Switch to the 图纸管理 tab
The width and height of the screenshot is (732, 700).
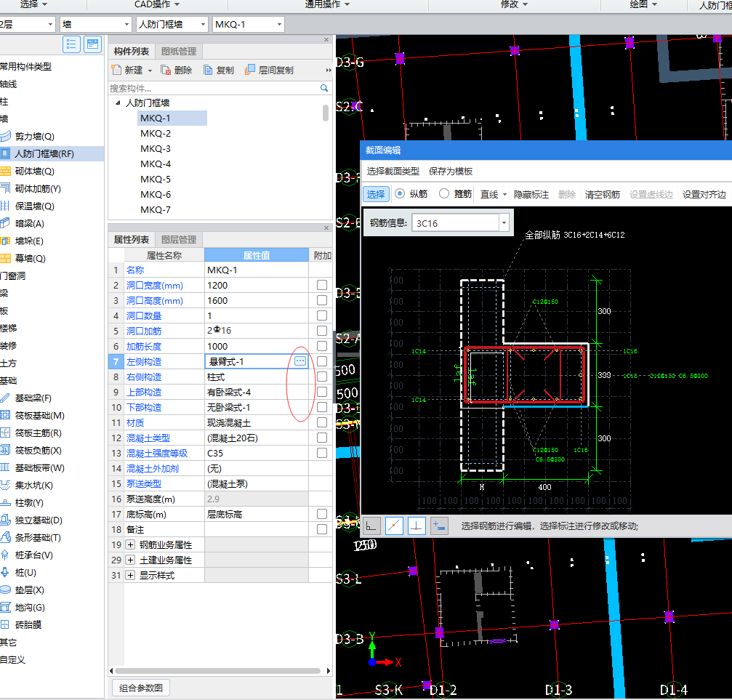pos(179,52)
